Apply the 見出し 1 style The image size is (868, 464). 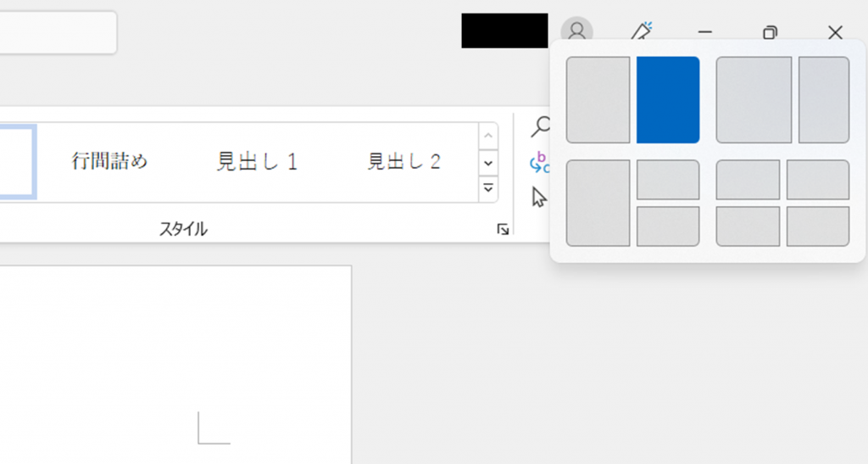(x=257, y=161)
